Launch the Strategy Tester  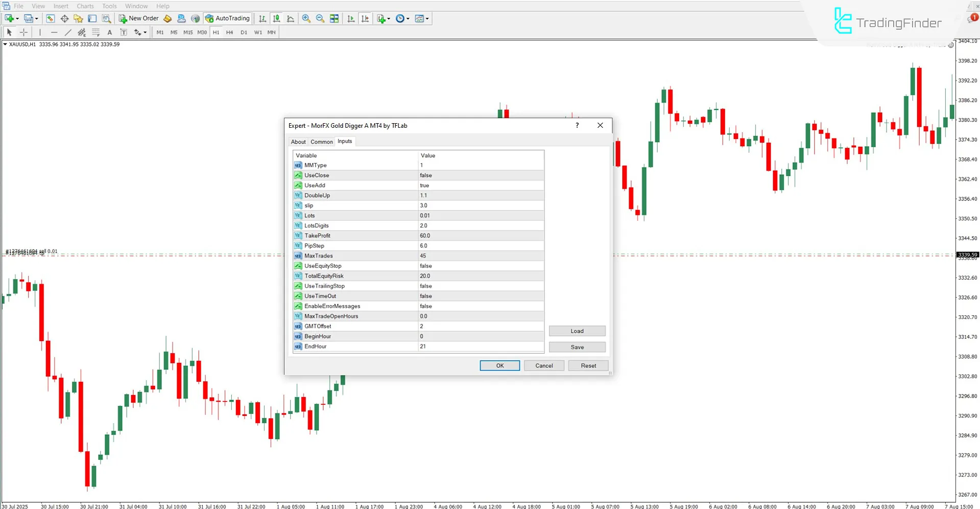(106, 18)
